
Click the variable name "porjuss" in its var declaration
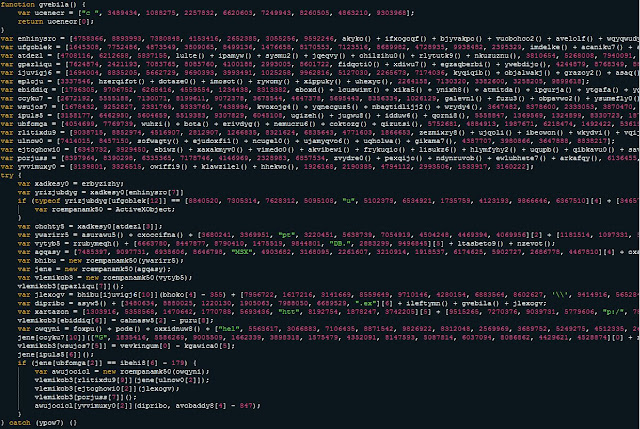click(33, 158)
